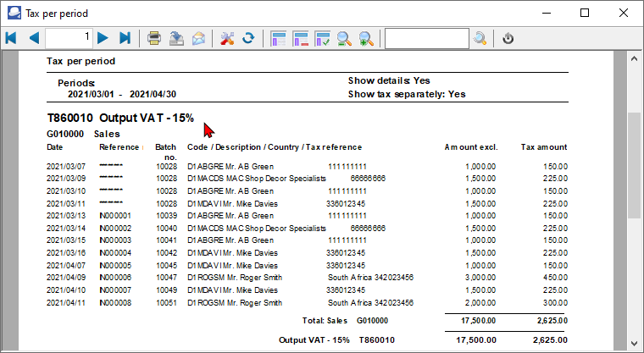Click the Date column header
Screen dimensions: 644x353
[54, 147]
